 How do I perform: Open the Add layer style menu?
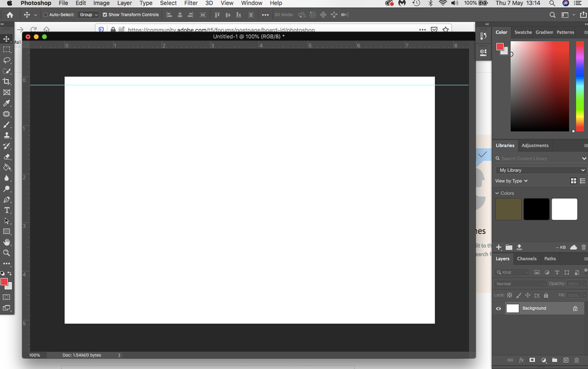tap(521, 360)
